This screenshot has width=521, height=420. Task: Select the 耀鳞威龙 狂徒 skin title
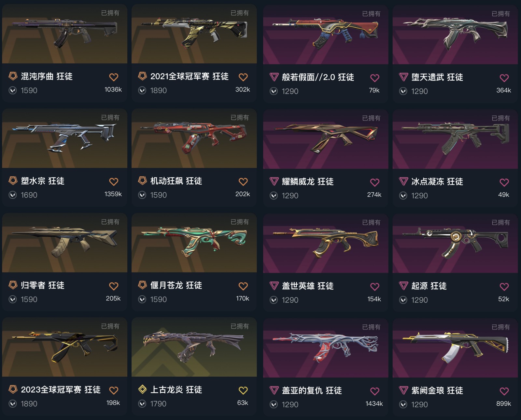[308, 182]
